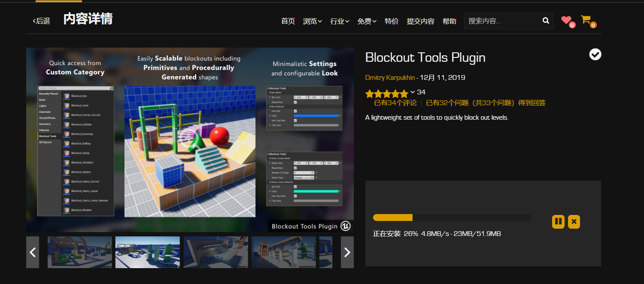
Task: Open the 帮助 menu item
Action: coord(450,21)
